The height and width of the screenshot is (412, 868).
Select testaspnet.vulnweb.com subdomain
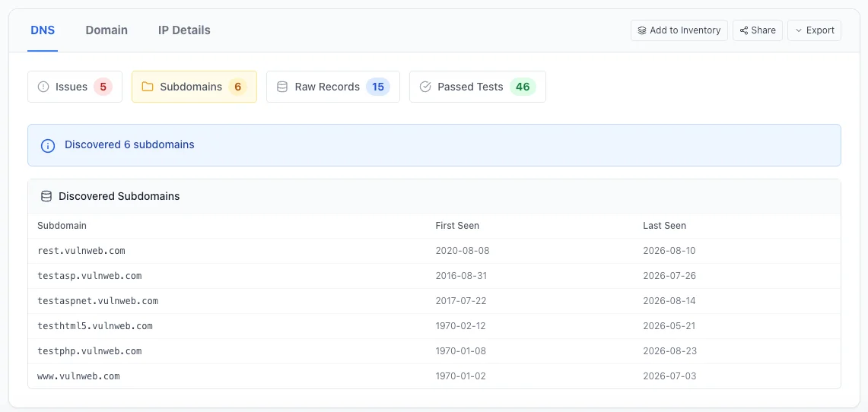pos(98,301)
